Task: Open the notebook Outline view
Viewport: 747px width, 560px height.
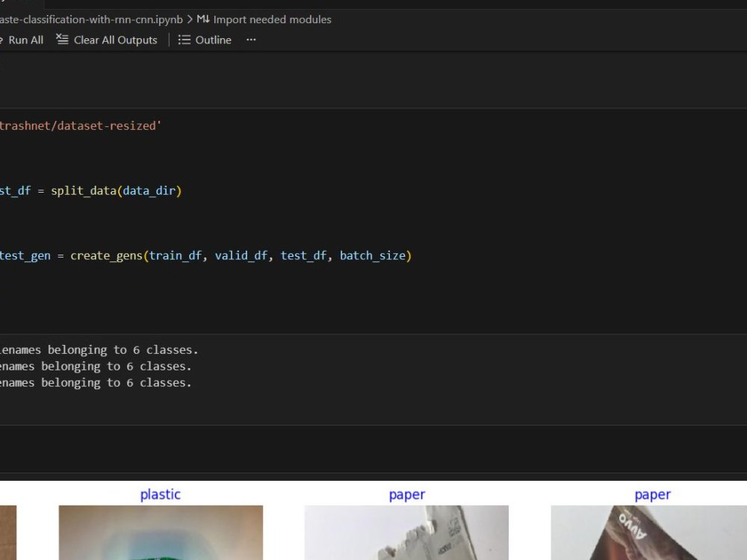Action: point(205,40)
